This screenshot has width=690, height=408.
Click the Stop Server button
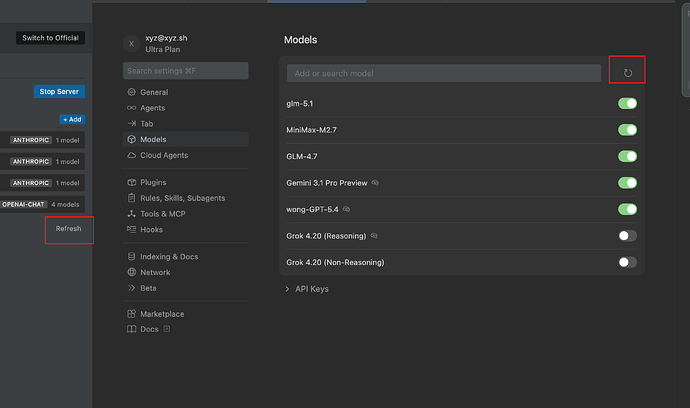click(x=59, y=92)
